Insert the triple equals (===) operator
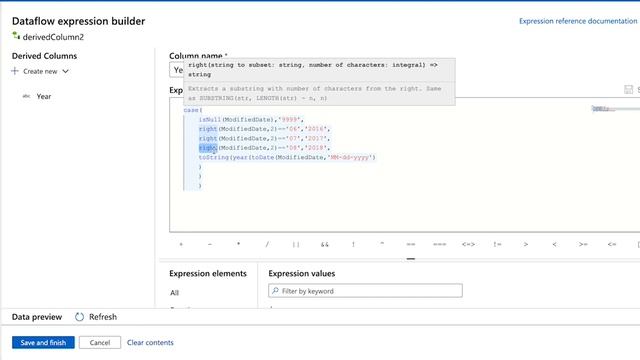This screenshot has height=360, width=640. click(x=440, y=244)
